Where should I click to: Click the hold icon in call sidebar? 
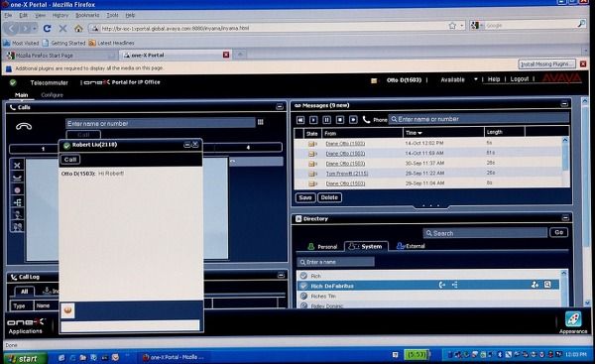click(17, 178)
